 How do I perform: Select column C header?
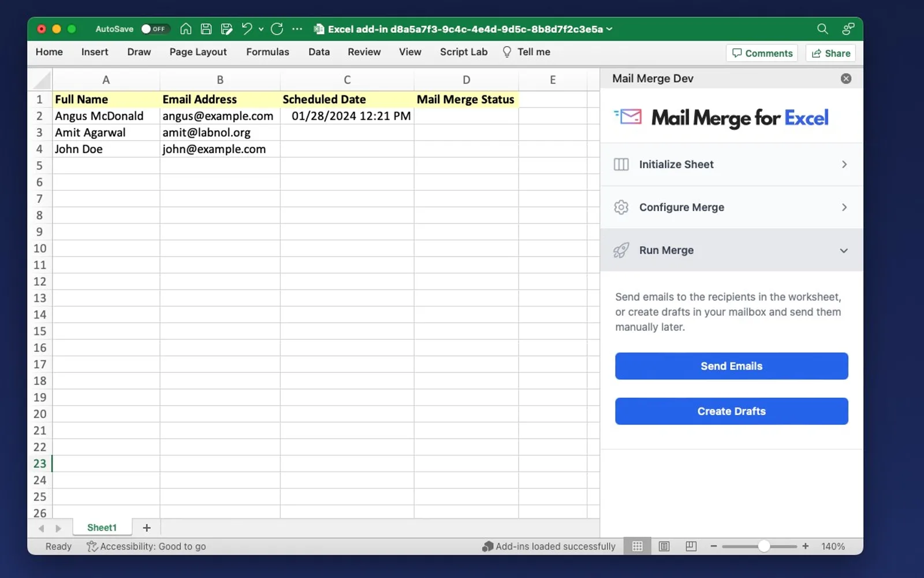pos(347,80)
